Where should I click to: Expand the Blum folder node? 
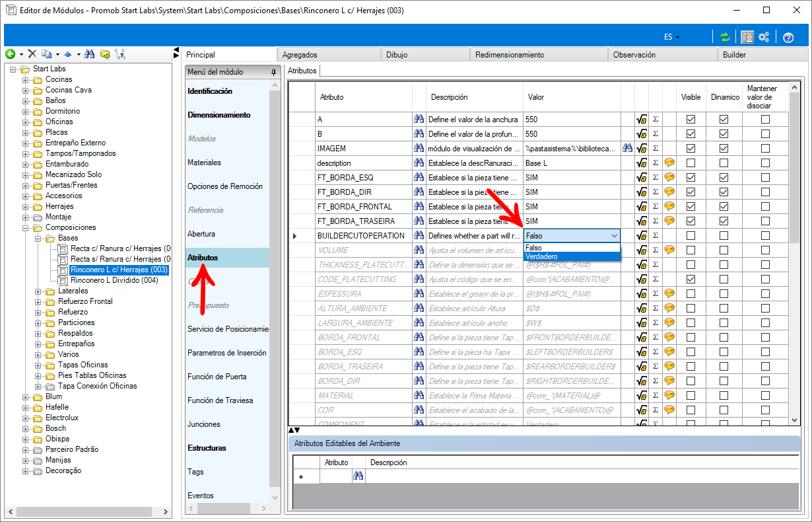(26, 396)
